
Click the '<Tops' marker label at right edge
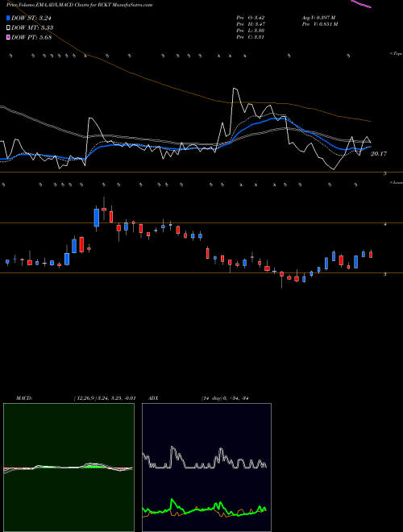coord(396,54)
